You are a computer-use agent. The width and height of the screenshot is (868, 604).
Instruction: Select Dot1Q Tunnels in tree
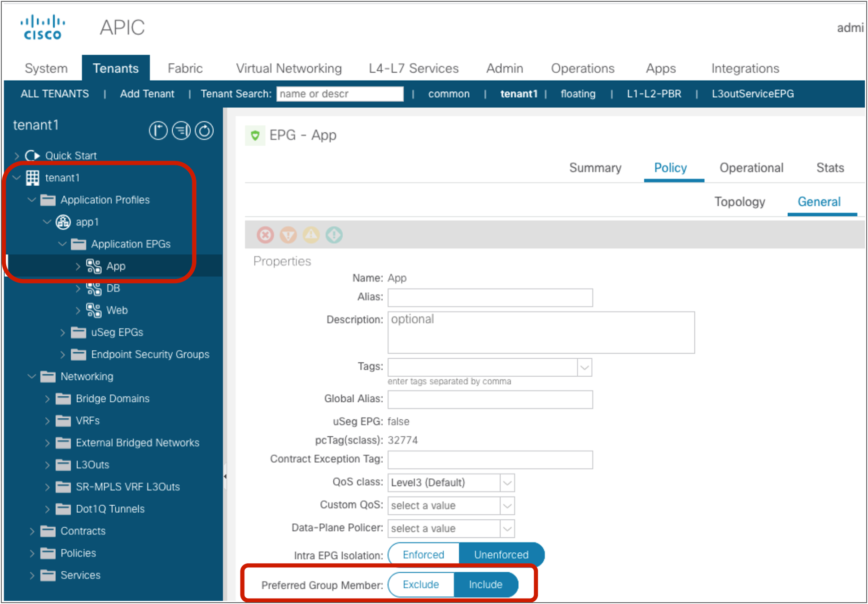pyautogui.click(x=110, y=509)
